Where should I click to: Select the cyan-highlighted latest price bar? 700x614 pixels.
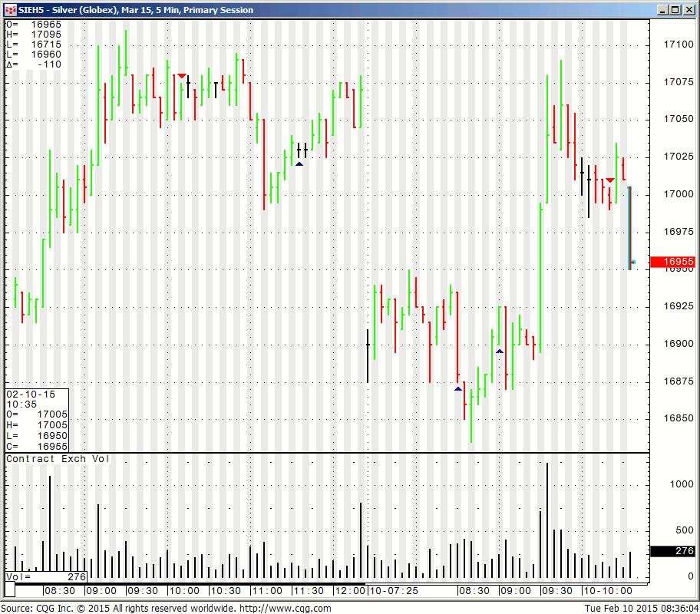[x=630, y=228]
